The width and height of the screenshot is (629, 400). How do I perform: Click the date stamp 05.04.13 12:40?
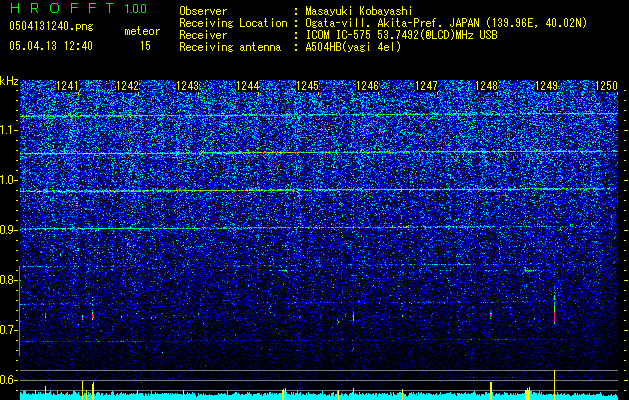tap(51, 46)
